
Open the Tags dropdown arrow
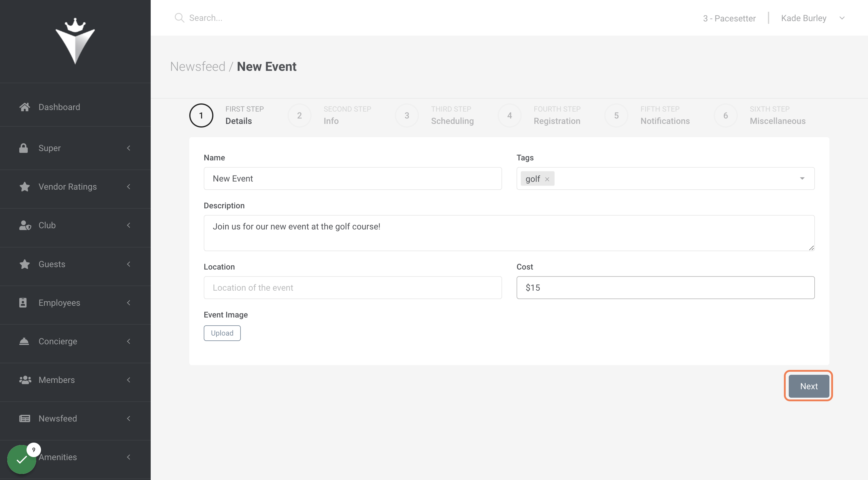[x=802, y=178]
